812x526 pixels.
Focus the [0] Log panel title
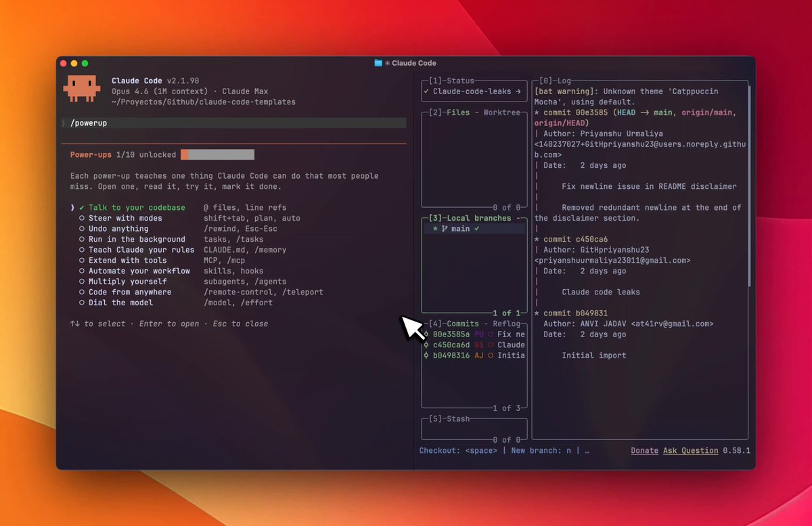556,81
